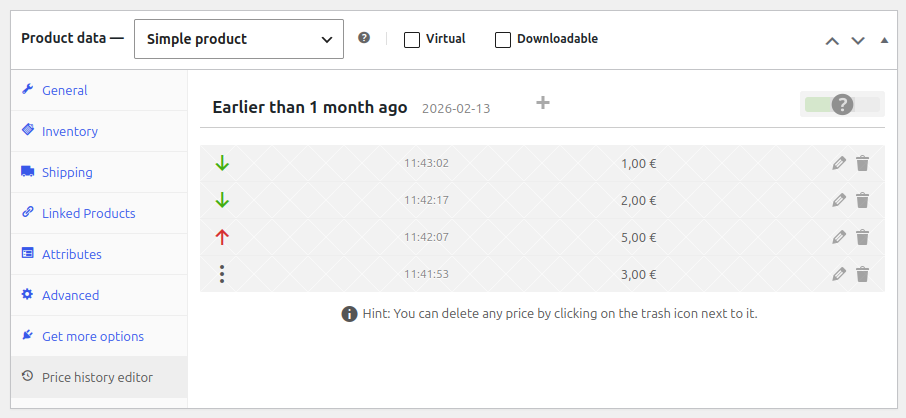Viewport: 906px width, 418px height.
Task: Add a new price entry with plus icon
Action: [x=543, y=102]
